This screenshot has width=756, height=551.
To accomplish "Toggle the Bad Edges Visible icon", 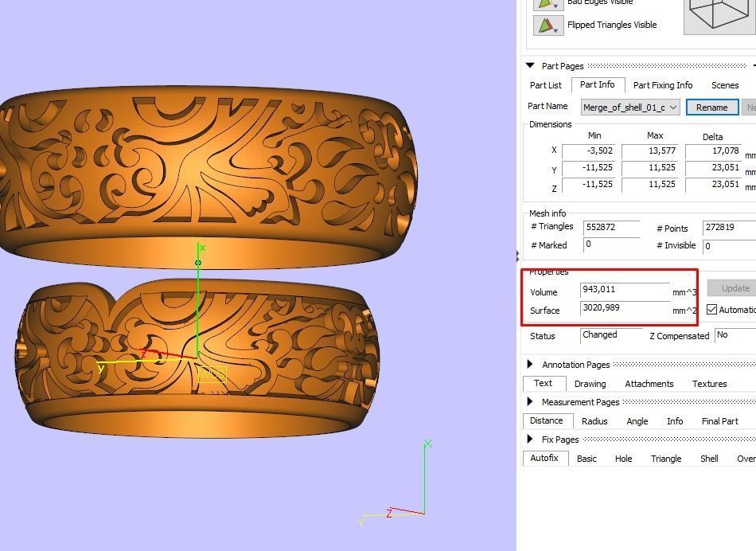I will point(548,4).
